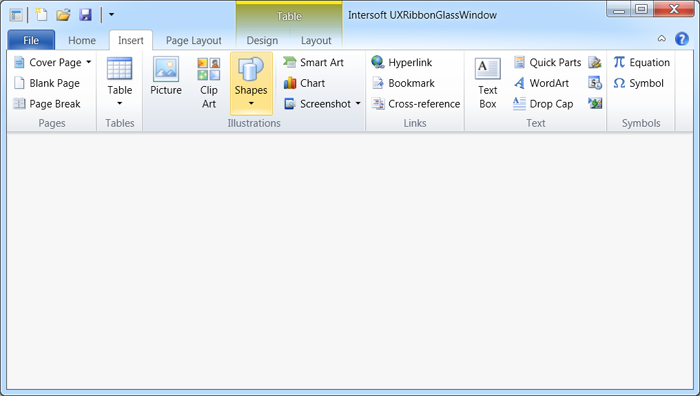Open the Quick Access Toolbar customize arrow
This screenshot has width=700, height=396.
coord(112,15)
